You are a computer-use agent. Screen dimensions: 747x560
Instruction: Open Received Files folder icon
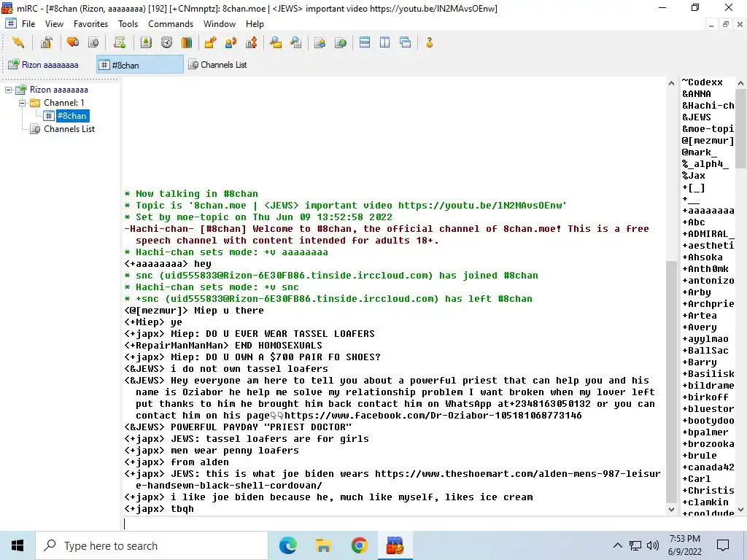(x=276, y=43)
